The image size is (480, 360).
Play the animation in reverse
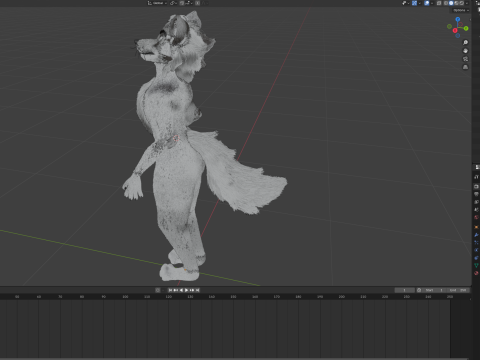181,290
